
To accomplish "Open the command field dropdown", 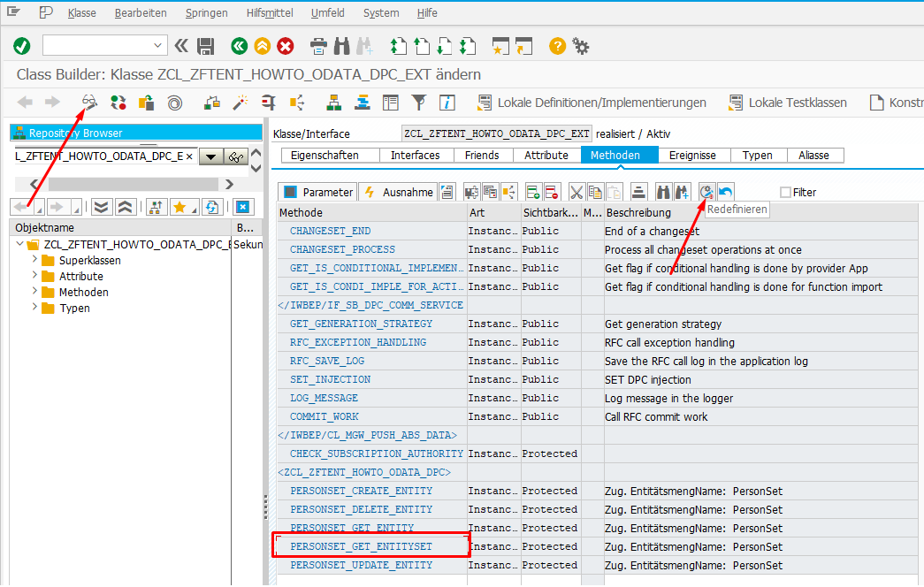I will pyautogui.click(x=157, y=45).
